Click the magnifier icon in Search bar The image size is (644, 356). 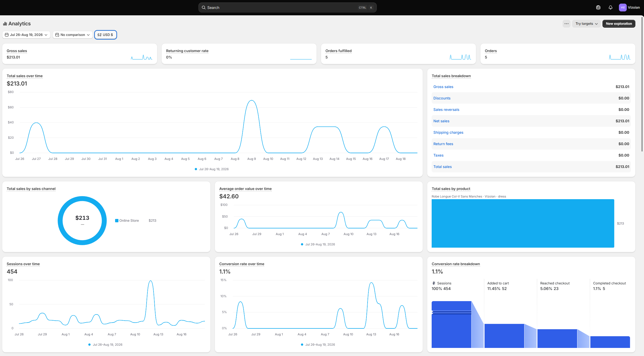[204, 8]
